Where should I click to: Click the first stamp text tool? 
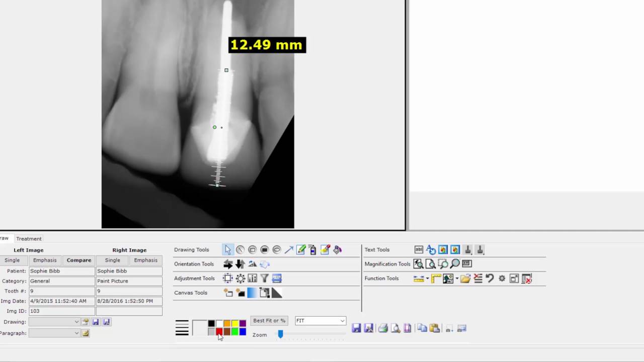tap(467, 250)
